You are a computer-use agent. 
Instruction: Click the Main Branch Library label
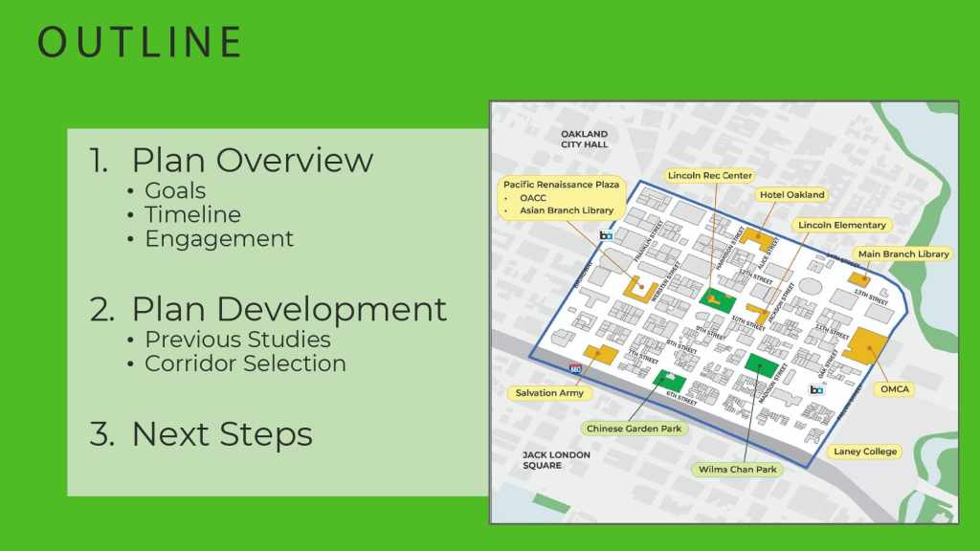(903, 254)
